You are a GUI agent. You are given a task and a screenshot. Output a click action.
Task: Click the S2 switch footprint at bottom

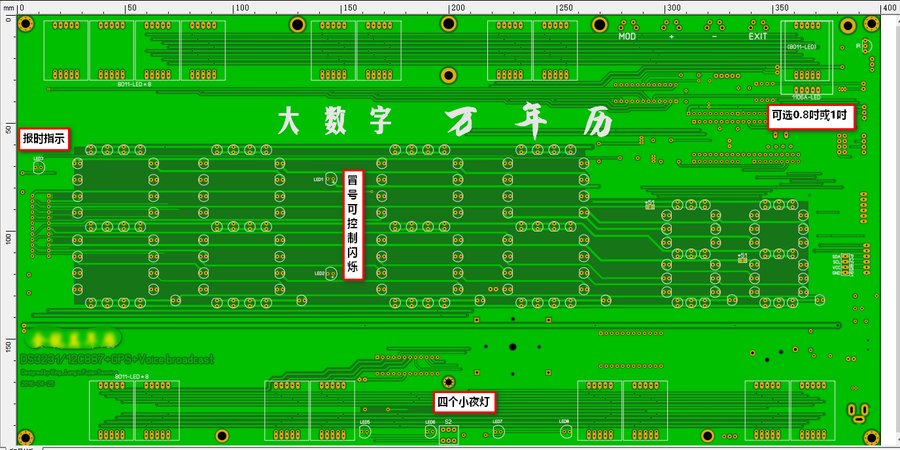pos(448,431)
